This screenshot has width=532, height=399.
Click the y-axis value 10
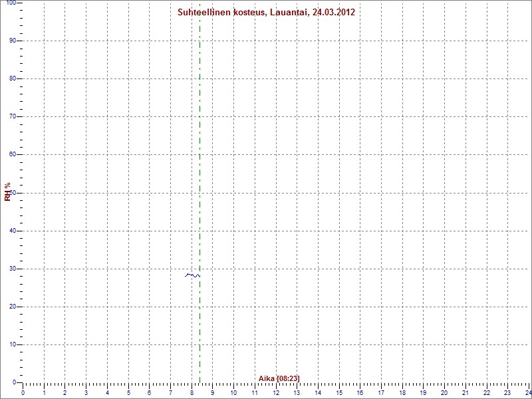(12, 344)
